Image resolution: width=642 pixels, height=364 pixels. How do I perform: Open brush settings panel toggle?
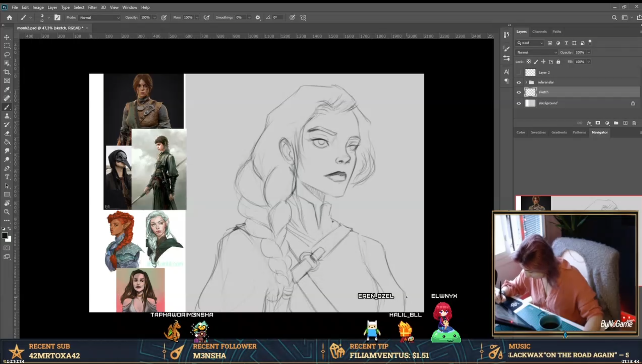(58, 17)
